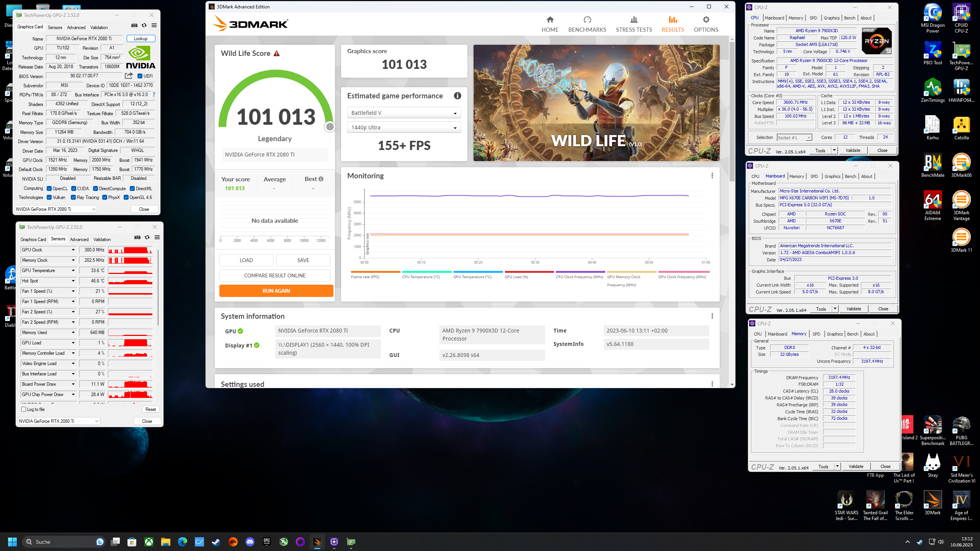The image size is (980, 551).
Task: Open the Socket #1 selection dropdown in CPU-Z
Action: click(794, 138)
